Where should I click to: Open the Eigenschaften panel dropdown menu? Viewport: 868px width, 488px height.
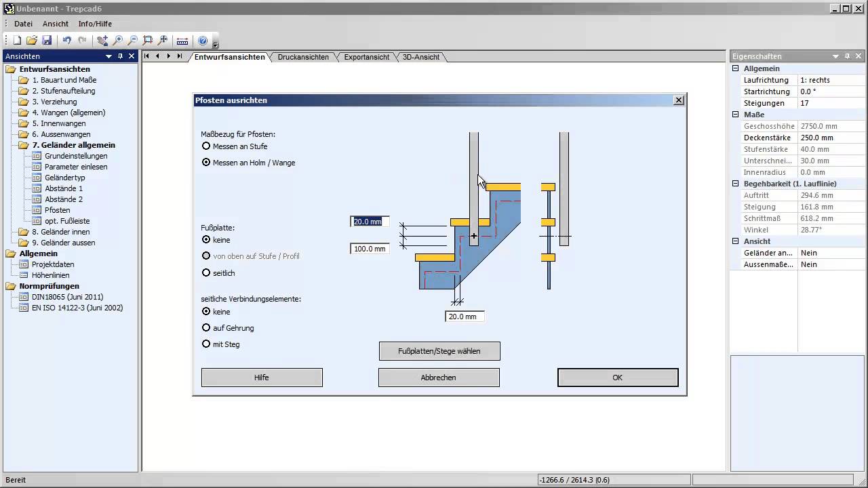[x=836, y=56]
